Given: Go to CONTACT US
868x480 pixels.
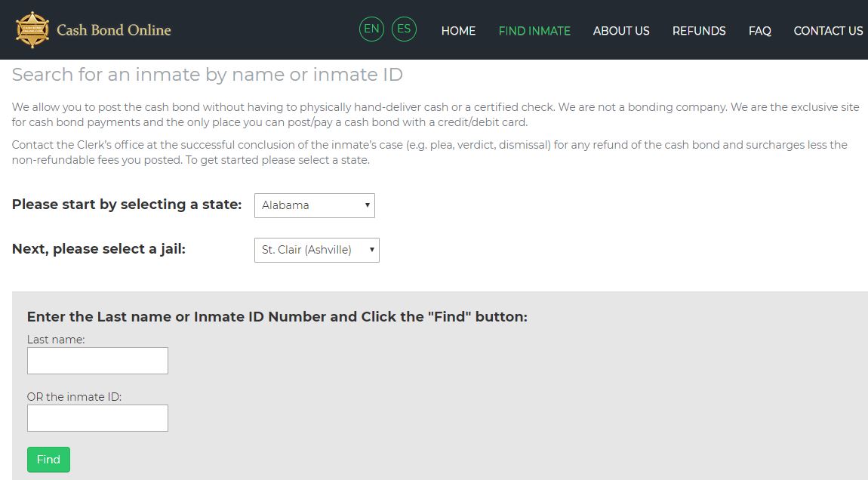Looking at the screenshot, I should click(828, 31).
